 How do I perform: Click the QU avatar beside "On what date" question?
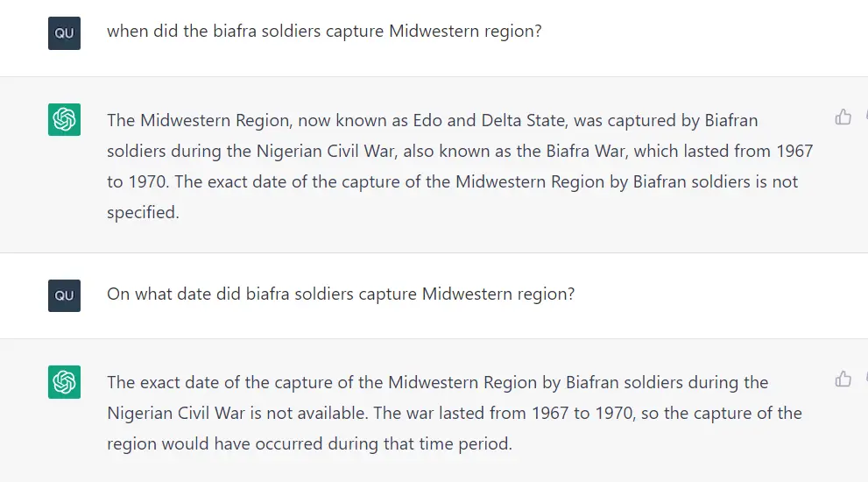click(x=64, y=296)
